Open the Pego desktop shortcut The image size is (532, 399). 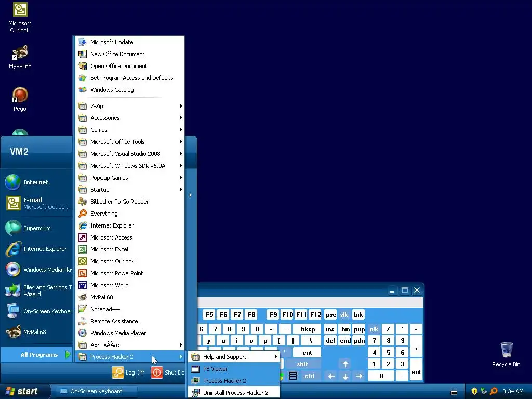(20, 99)
